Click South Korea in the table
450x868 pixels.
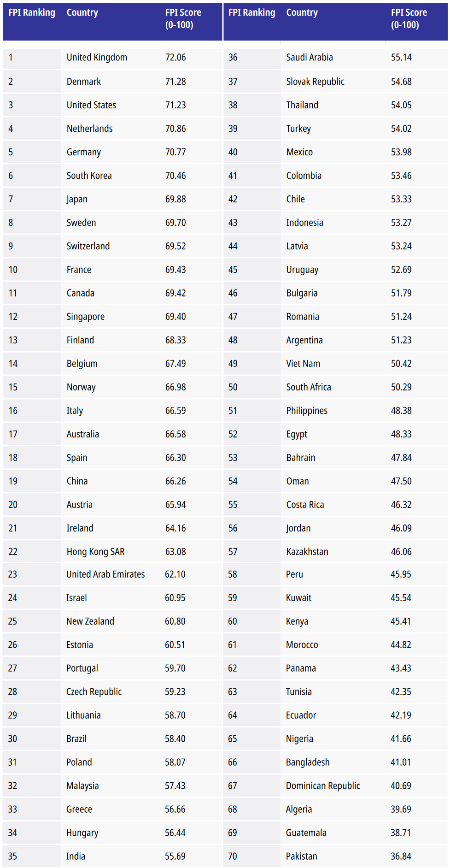(89, 176)
